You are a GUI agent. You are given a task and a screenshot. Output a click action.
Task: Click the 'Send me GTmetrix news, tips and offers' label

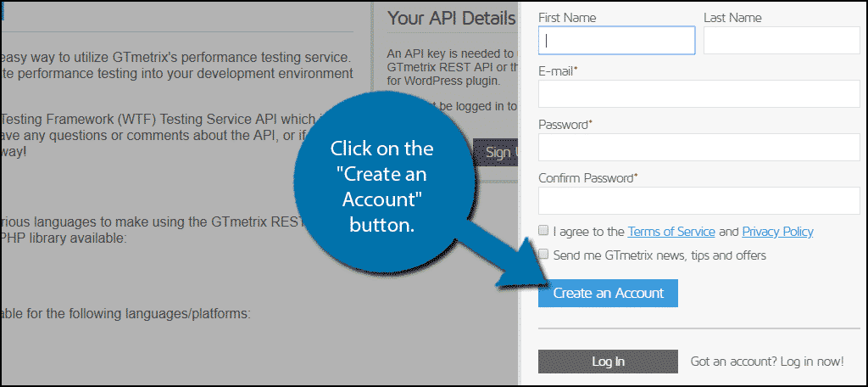point(659,256)
